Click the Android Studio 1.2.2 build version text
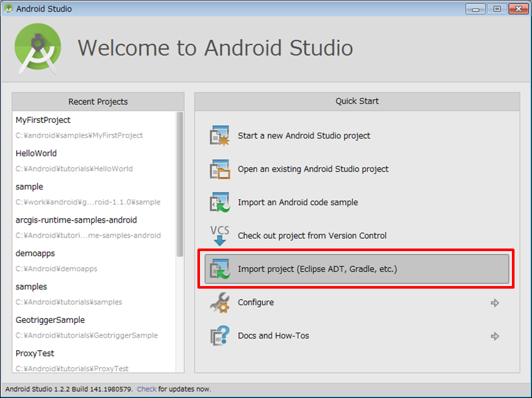 (x=69, y=389)
